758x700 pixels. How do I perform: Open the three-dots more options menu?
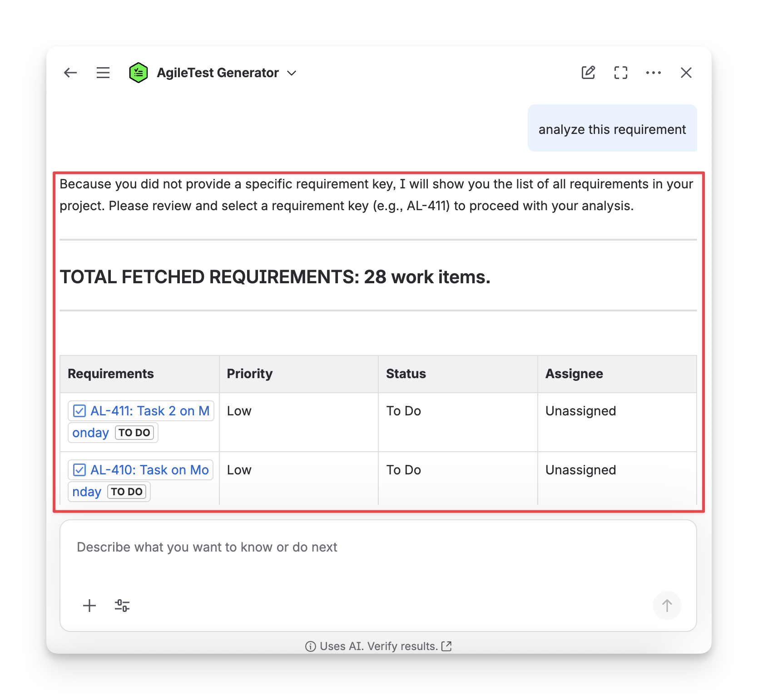pyautogui.click(x=654, y=73)
